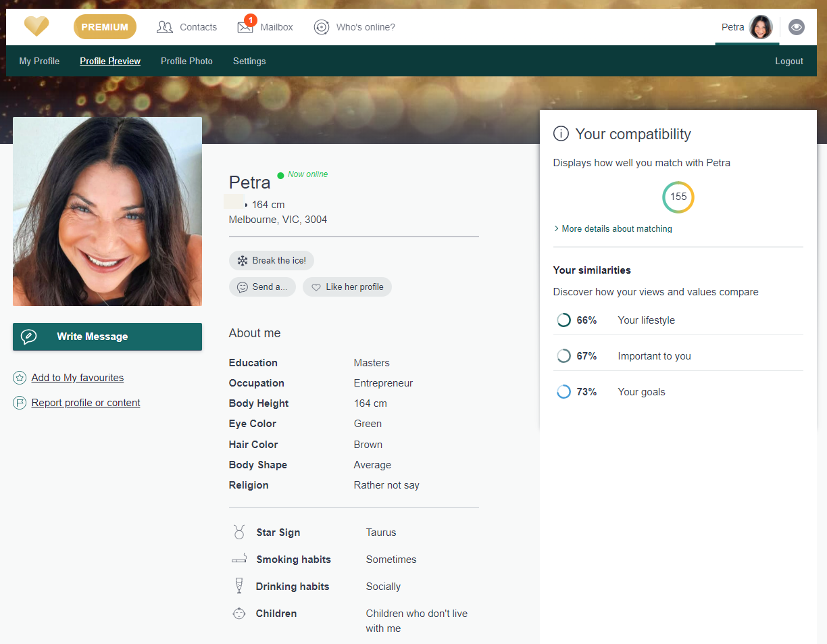827x644 pixels.
Task: Click Petra's small avatar in header
Action: click(x=761, y=27)
